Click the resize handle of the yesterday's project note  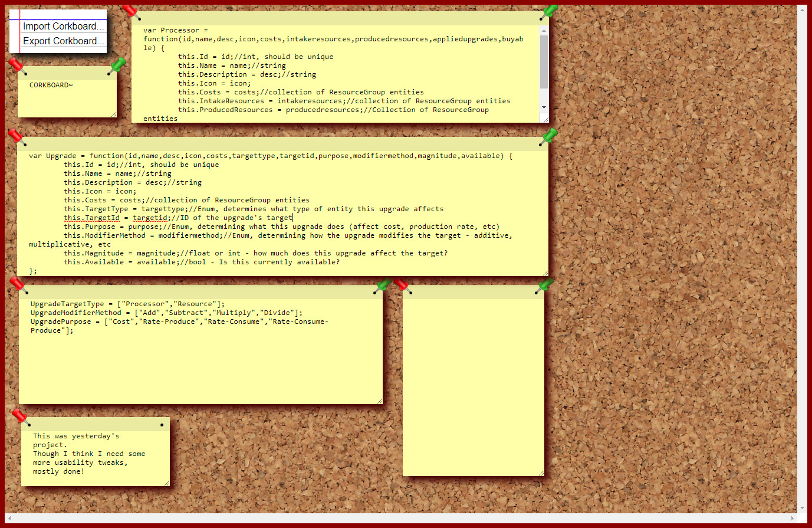point(166,483)
